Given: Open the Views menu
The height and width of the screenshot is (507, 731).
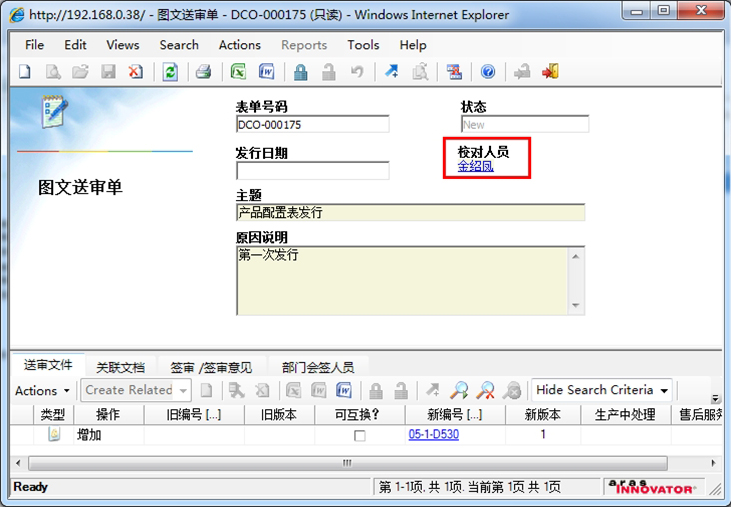Looking at the screenshot, I should [123, 45].
